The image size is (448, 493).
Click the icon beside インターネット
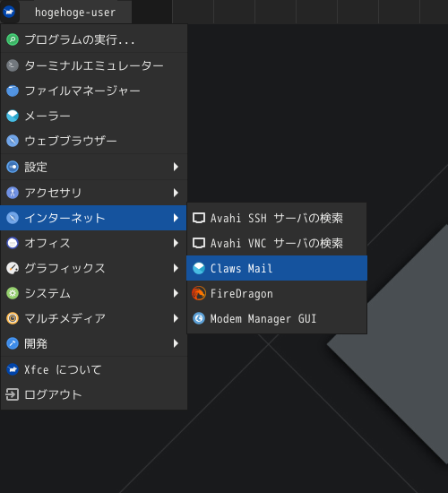click(x=13, y=218)
